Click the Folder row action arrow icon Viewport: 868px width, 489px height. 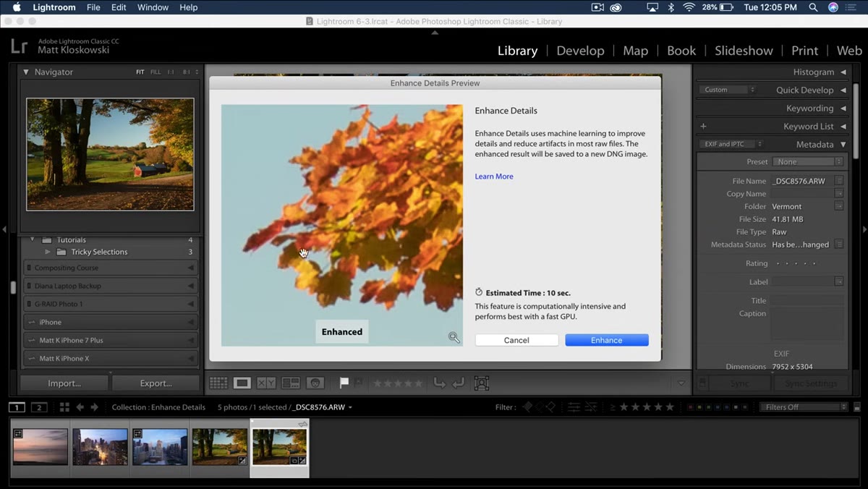839,206
